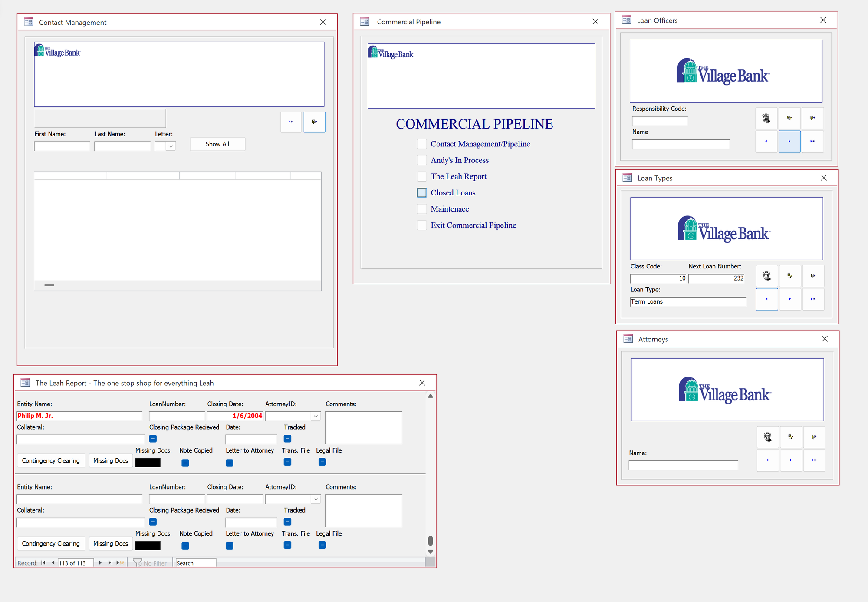Click the save record icon in Loan Types
The width and height of the screenshot is (868, 602).
click(790, 276)
